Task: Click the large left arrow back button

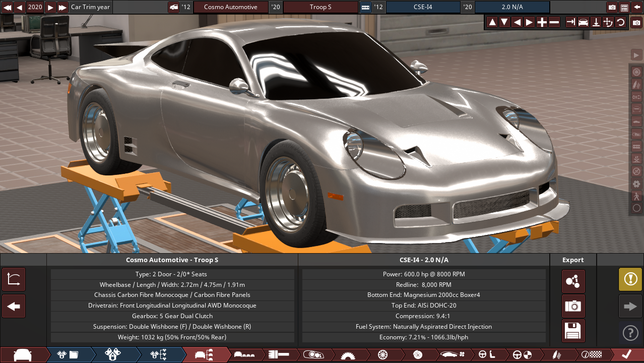Action: pos(14,306)
